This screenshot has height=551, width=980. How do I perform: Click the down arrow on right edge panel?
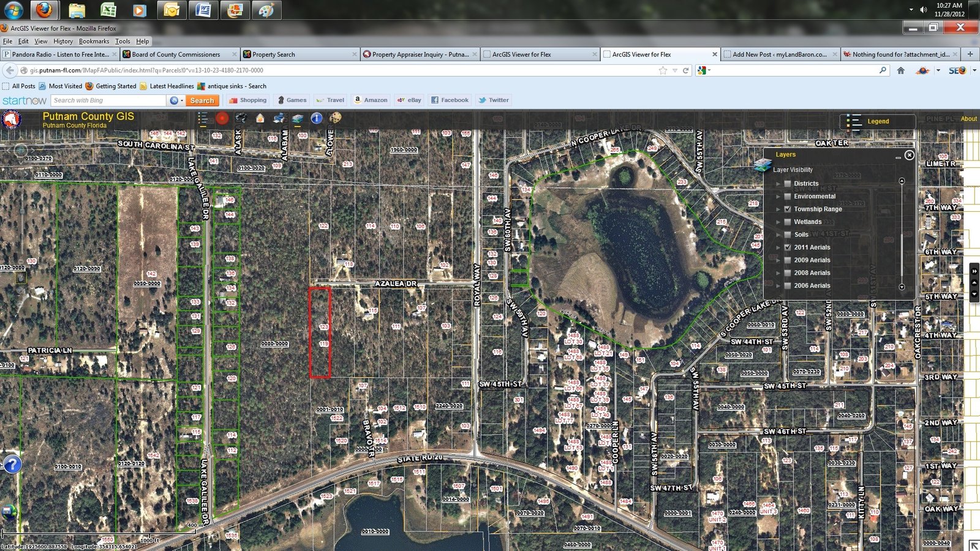974,294
